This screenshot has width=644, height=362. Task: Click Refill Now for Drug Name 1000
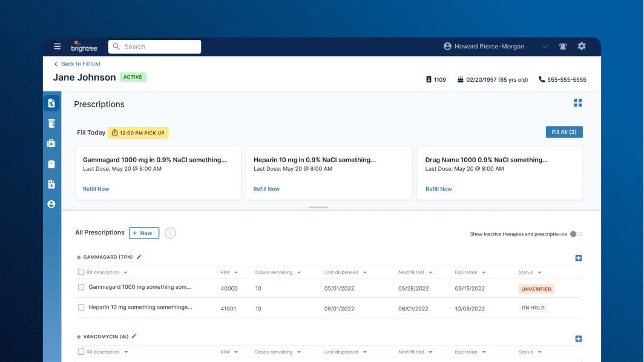pos(439,189)
